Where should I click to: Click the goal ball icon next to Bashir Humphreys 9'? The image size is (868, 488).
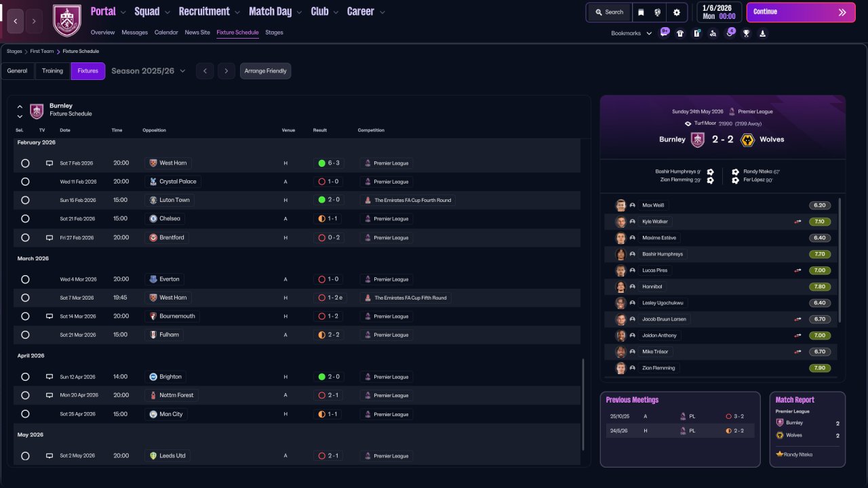[710, 172]
